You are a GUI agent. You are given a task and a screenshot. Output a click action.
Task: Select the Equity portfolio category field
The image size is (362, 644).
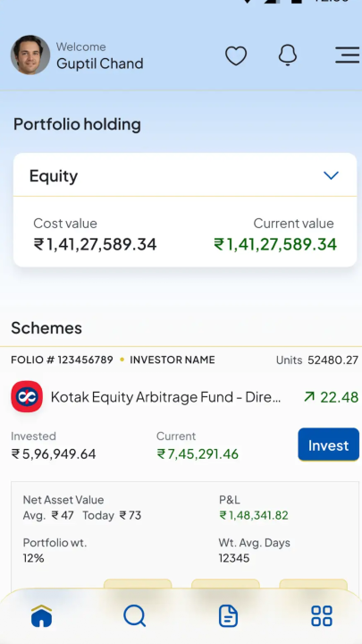pyautogui.click(x=185, y=176)
